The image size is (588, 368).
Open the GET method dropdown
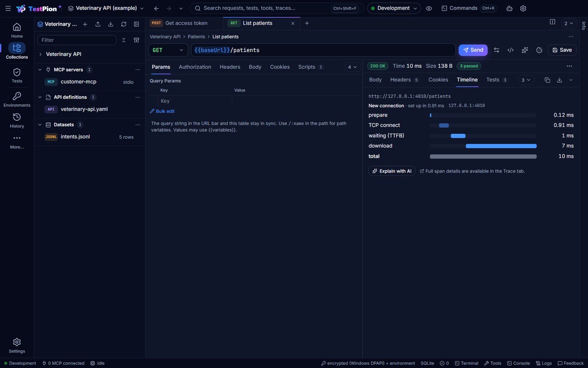168,50
